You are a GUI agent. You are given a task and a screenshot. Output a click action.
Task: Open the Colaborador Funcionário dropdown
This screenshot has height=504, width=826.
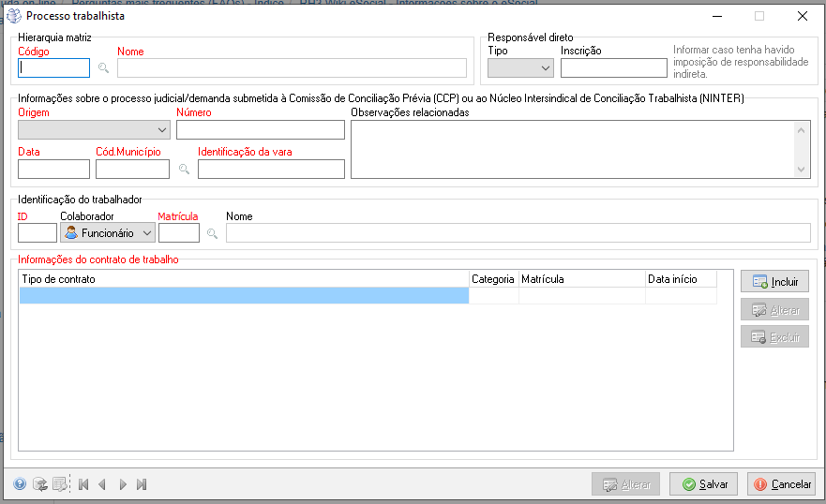(x=107, y=233)
